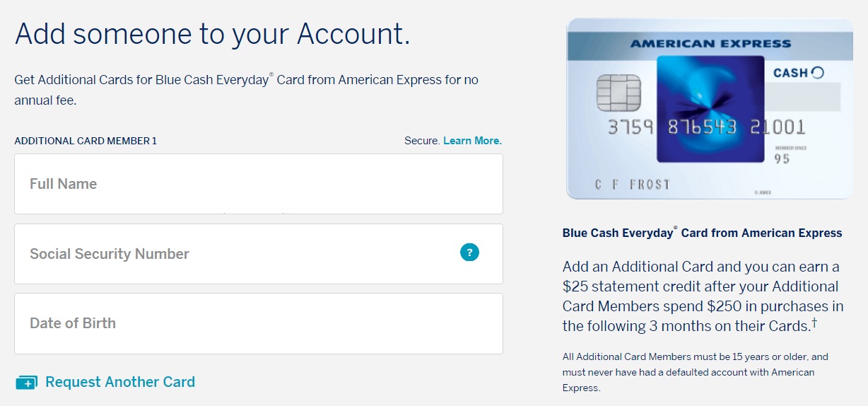
Task: Click the blue centurion square on the card
Action: (x=710, y=109)
